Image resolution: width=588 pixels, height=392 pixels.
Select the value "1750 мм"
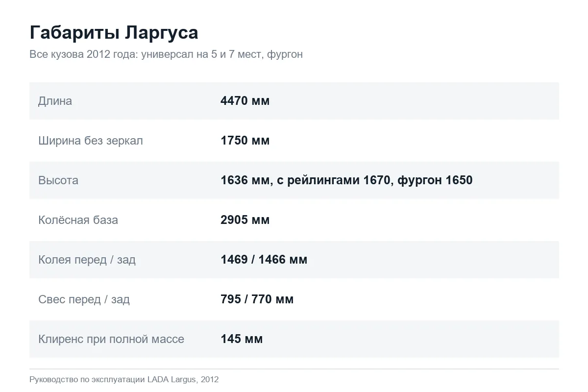[x=245, y=141]
